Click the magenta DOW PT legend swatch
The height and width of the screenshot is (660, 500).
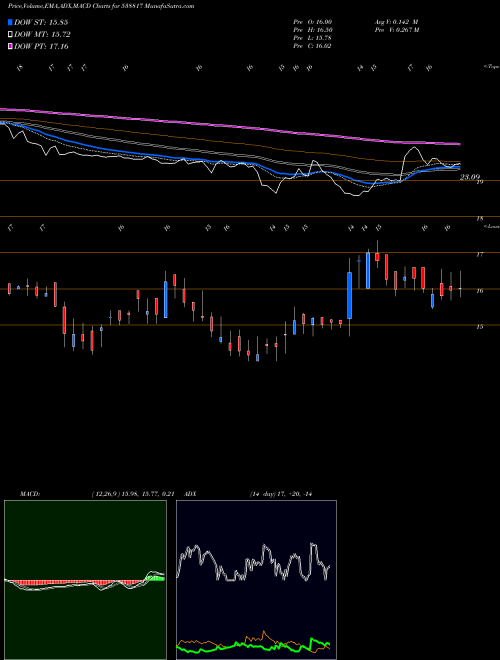tap(11, 46)
